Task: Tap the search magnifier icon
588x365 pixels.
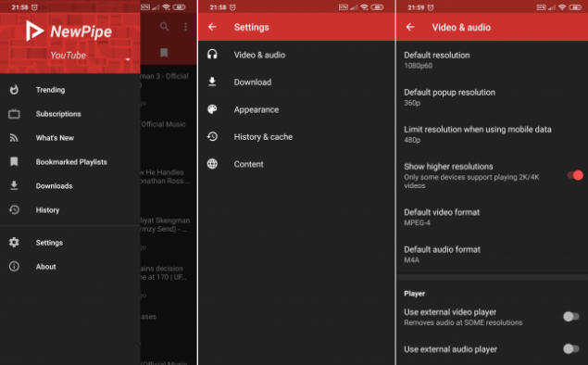Action: tap(164, 27)
